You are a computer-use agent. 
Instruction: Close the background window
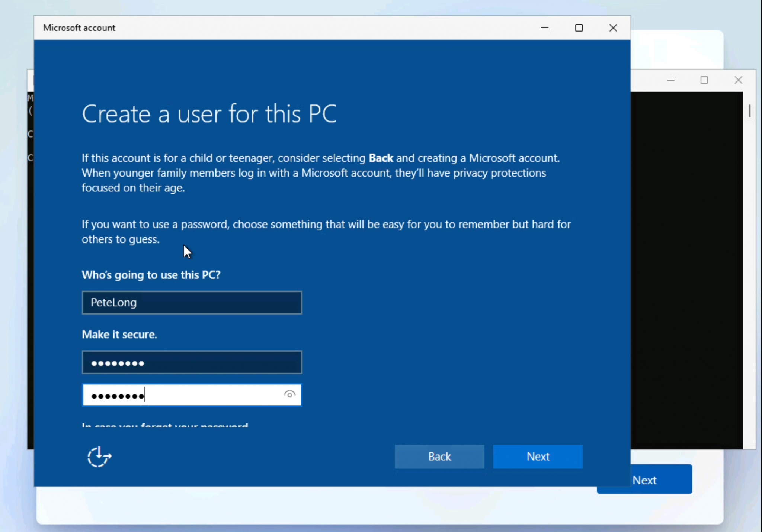[738, 80]
